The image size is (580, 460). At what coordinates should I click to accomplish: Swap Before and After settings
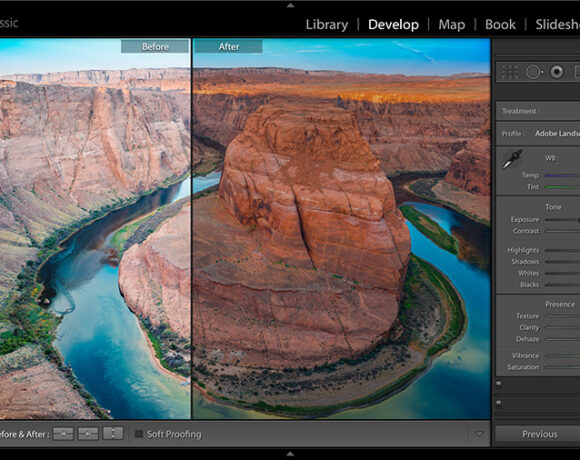[113, 433]
